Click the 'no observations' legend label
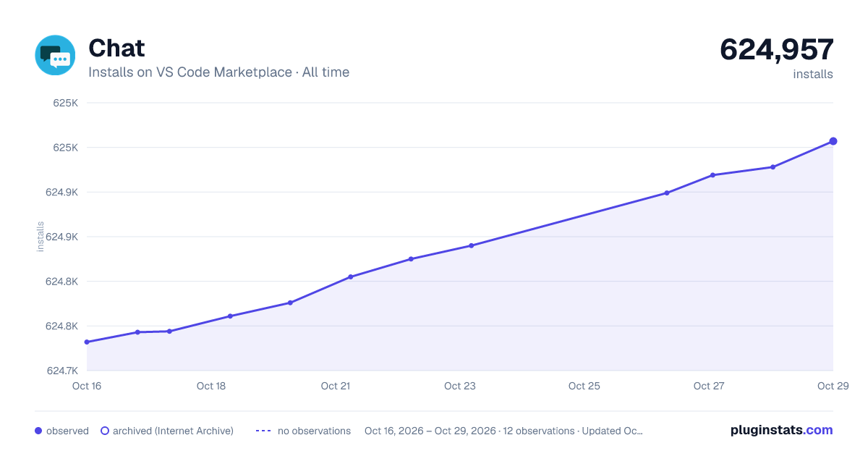Screen dimensions: 868x456 click(314, 431)
